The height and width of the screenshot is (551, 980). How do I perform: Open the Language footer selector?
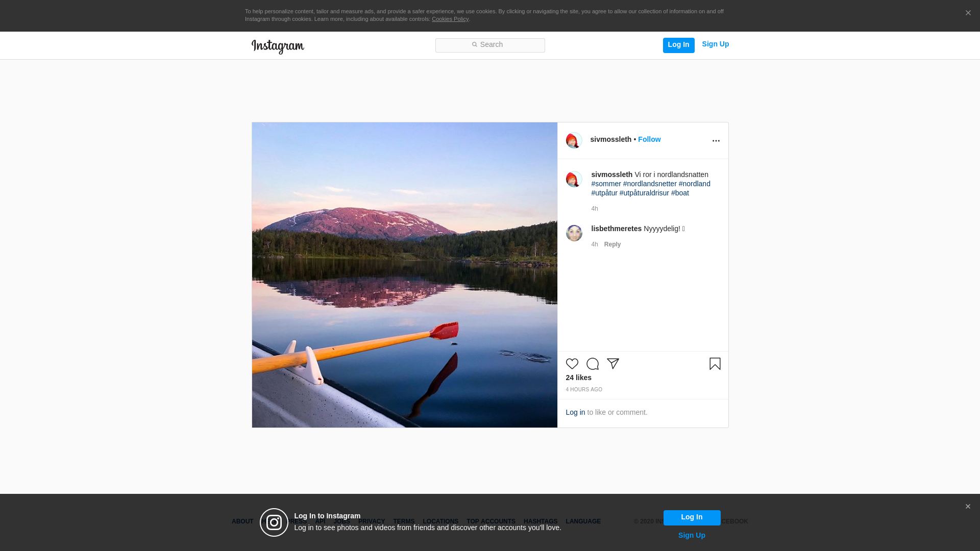coord(583,521)
